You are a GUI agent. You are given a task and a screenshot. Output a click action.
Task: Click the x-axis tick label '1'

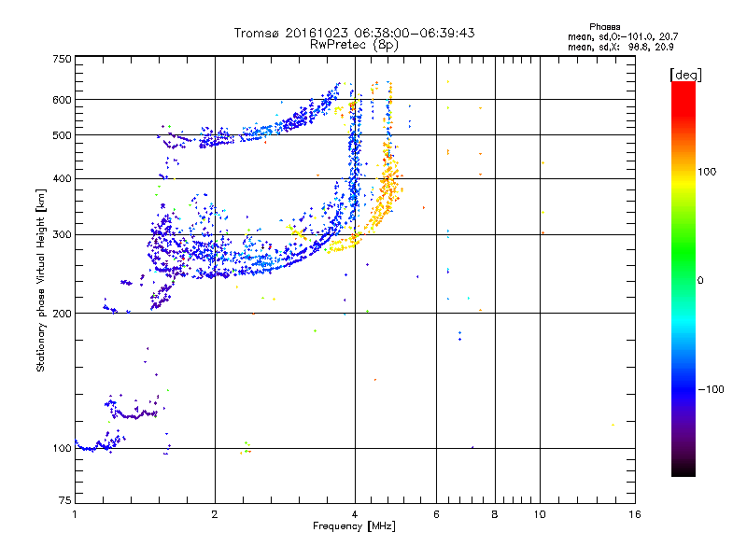(x=75, y=514)
